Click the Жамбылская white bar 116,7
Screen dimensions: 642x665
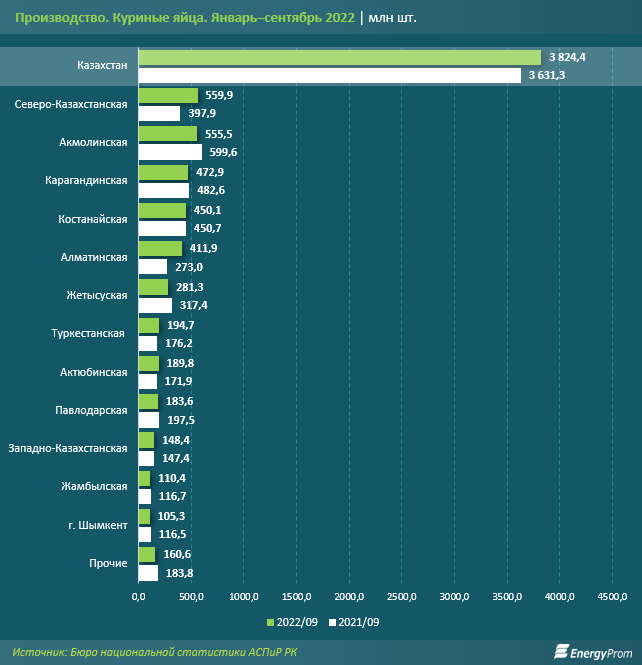144,496
